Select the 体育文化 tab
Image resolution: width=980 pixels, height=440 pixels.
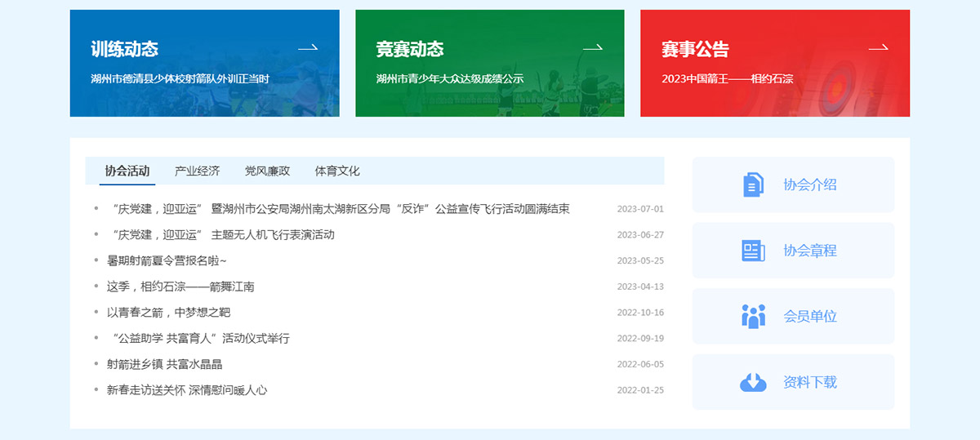(337, 171)
